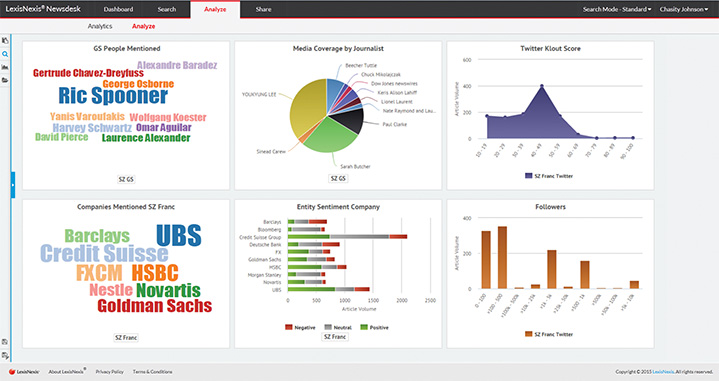Click UBS in the companies word cloud
719x381 pixels.
[x=178, y=235]
